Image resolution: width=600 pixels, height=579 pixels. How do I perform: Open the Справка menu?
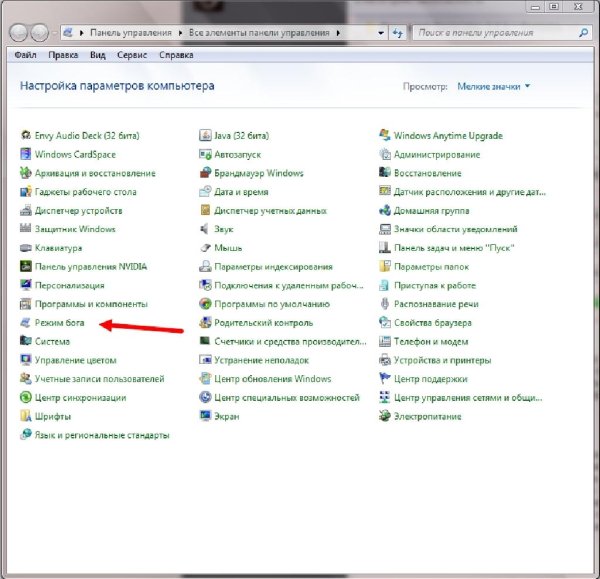176,55
